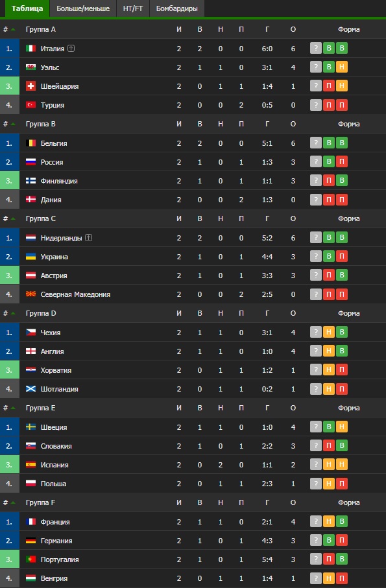
Task: Click the green В badge for Франция
Action: pos(342,521)
